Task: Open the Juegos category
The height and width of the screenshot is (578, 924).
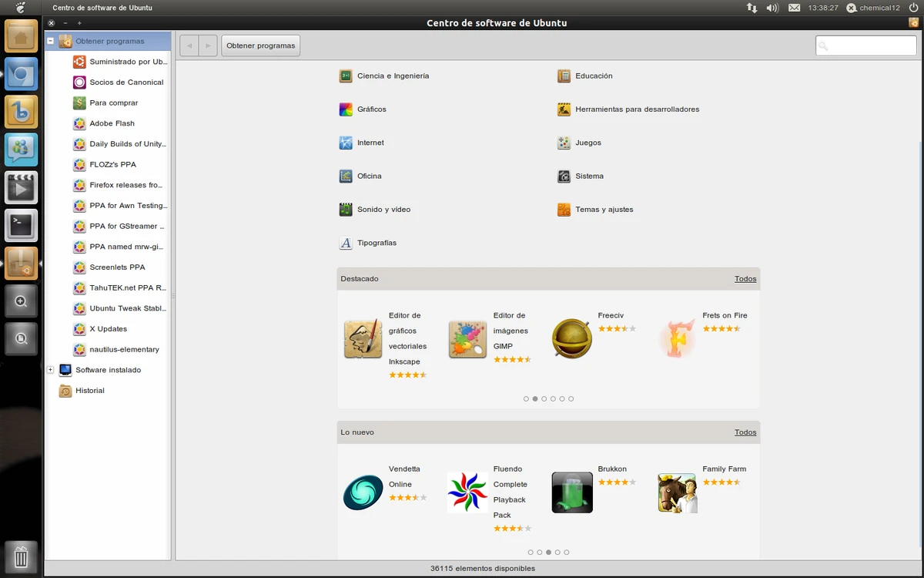Action: pos(587,143)
